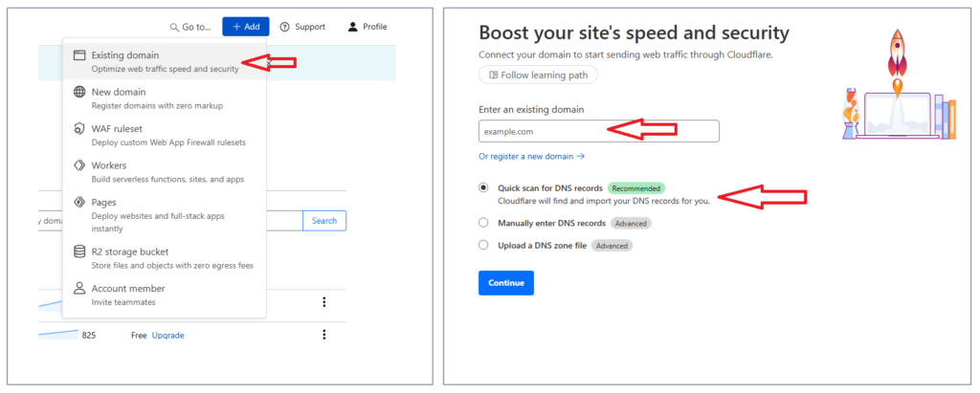
Task: Choose R2 storage bucket menu entry
Action: [165, 257]
